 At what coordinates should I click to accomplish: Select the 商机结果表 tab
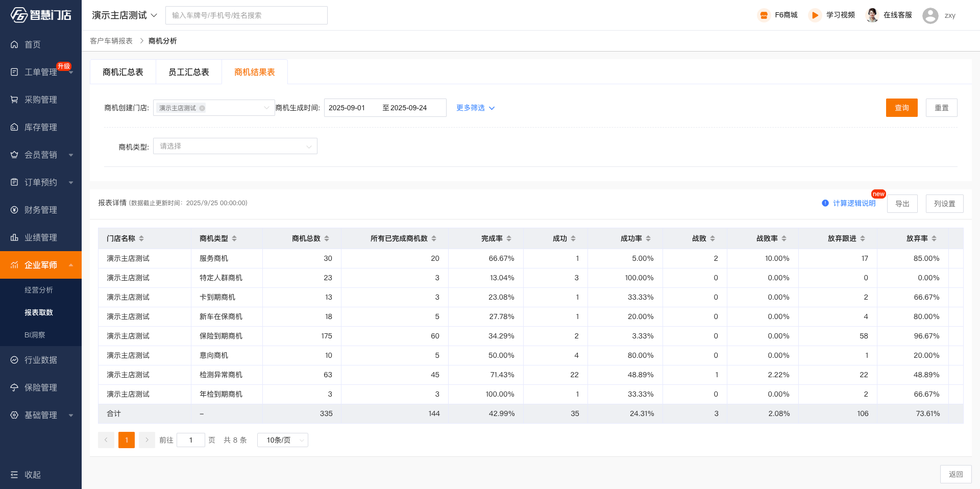click(x=255, y=72)
